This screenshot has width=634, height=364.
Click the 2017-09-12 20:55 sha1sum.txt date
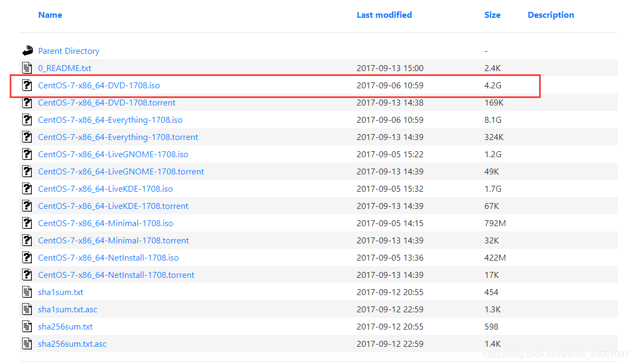point(390,292)
